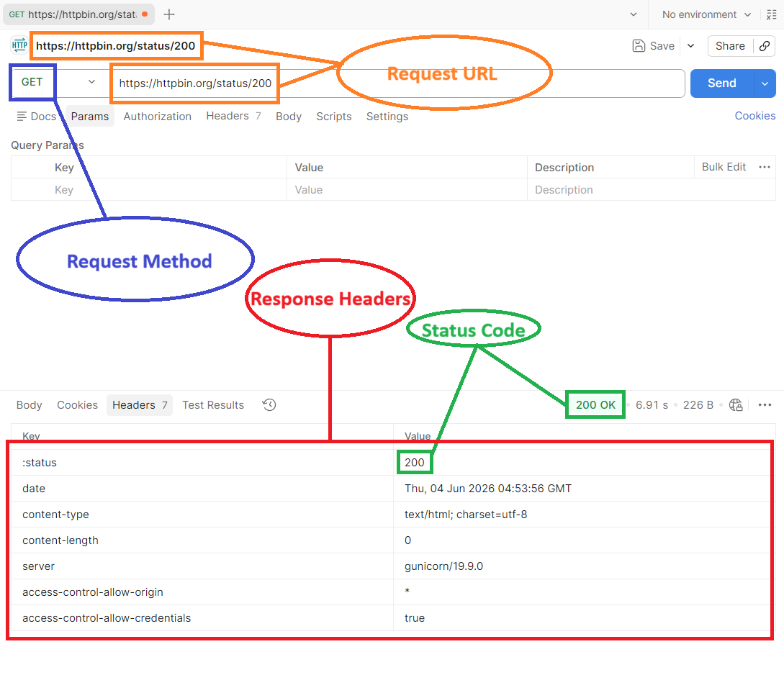Viewport: 784px width, 675px height.
Task: Switch to request Headers tab
Action: click(233, 116)
